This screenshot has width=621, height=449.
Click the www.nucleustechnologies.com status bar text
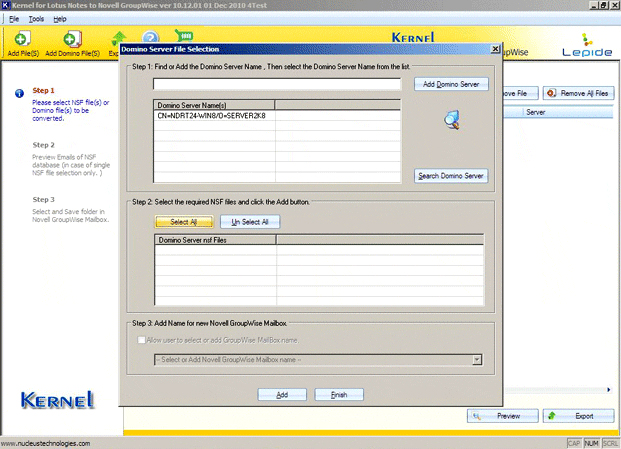[x=46, y=443]
